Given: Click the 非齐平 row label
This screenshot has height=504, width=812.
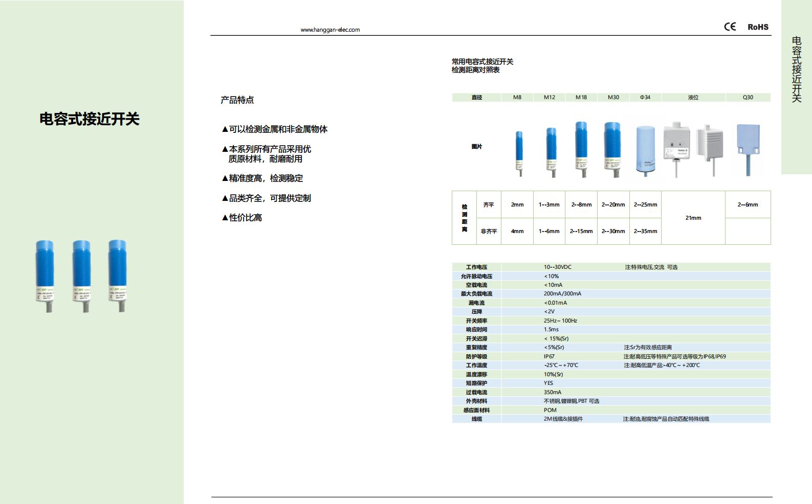Looking at the screenshot, I should click(x=489, y=231).
